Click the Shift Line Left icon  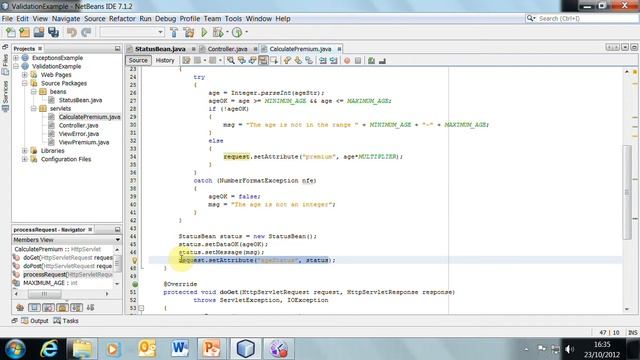pyautogui.click(x=323, y=60)
